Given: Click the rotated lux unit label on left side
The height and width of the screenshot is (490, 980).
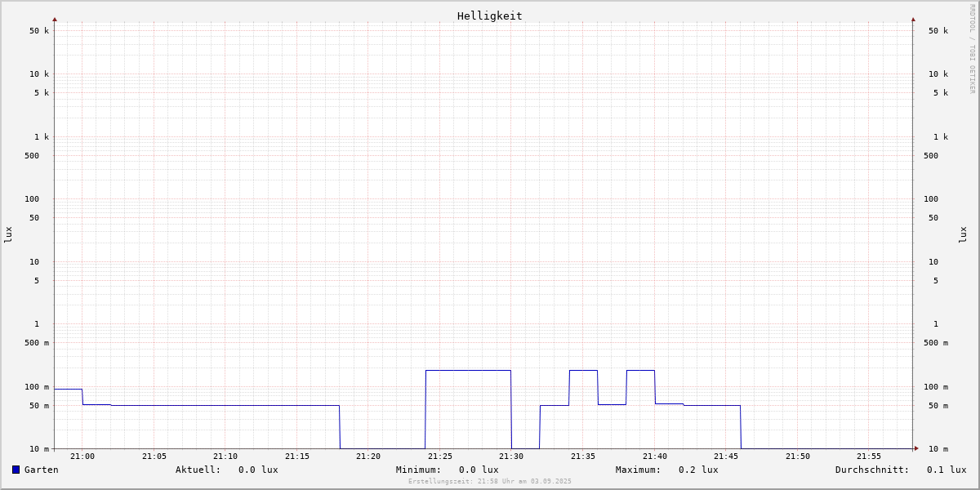Looking at the screenshot, I should 8,235.
